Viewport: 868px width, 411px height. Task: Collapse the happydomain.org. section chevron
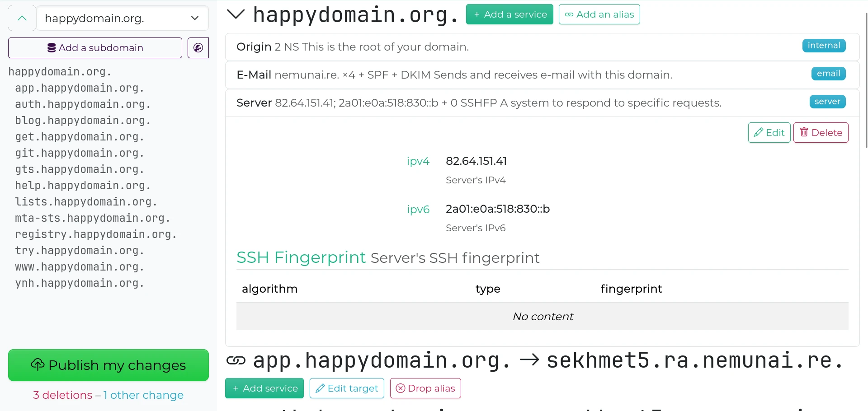tap(236, 14)
